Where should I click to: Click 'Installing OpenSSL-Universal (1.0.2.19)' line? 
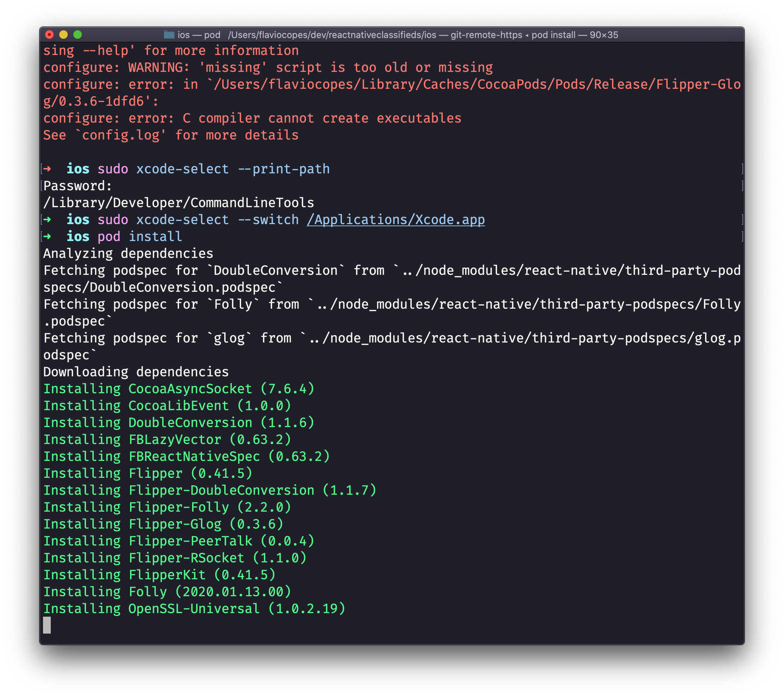194,609
